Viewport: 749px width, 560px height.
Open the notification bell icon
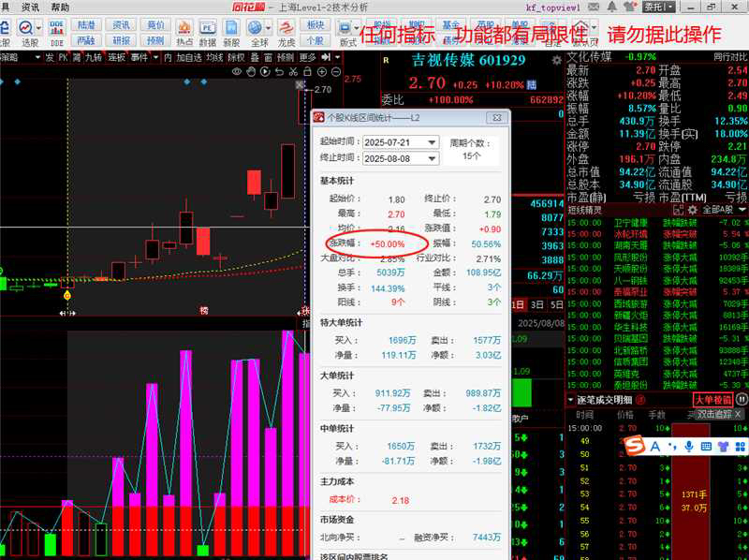tap(612, 7)
